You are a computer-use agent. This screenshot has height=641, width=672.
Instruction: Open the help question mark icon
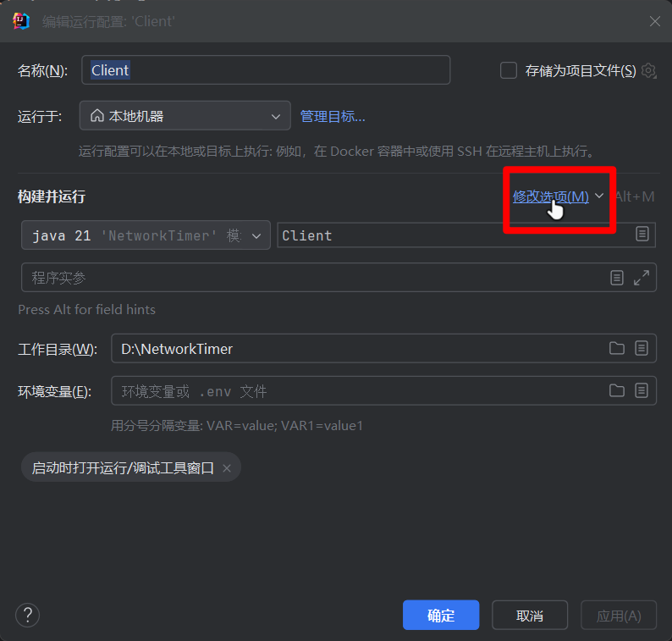click(x=28, y=615)
